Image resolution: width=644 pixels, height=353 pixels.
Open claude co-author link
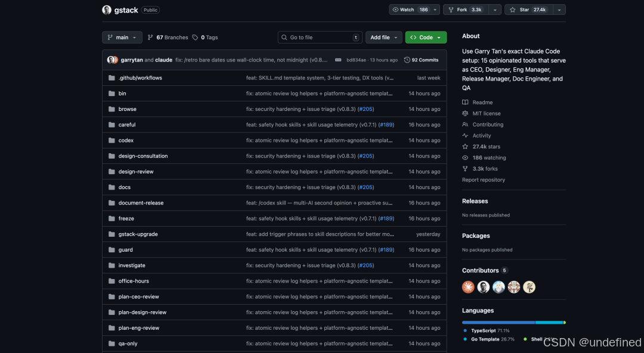163,60
